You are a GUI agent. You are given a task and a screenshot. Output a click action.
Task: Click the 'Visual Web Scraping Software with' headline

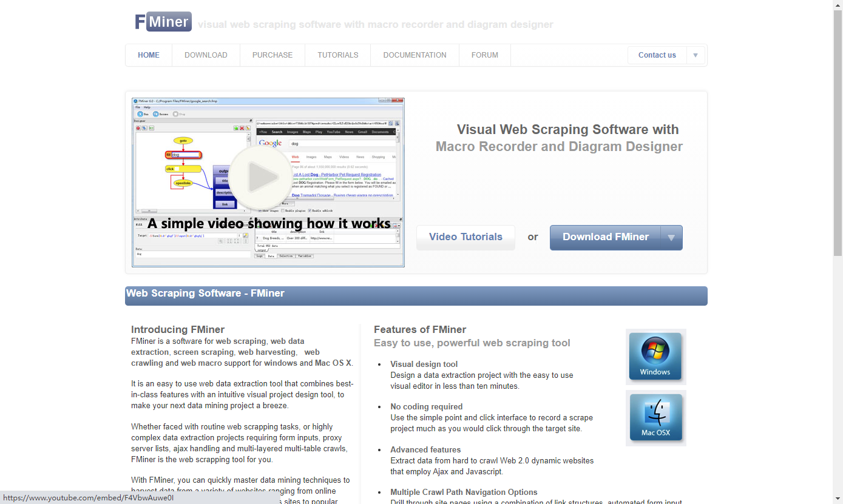(568, 130)
